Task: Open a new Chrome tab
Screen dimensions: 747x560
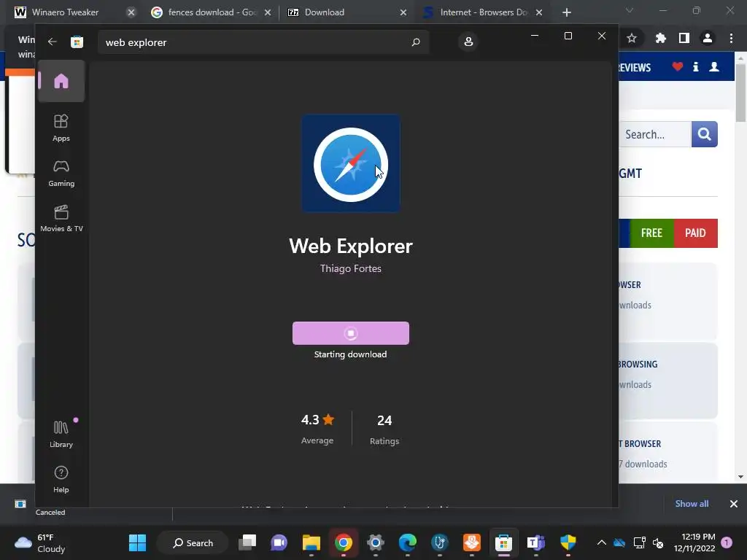Action: tap(566, 12)
